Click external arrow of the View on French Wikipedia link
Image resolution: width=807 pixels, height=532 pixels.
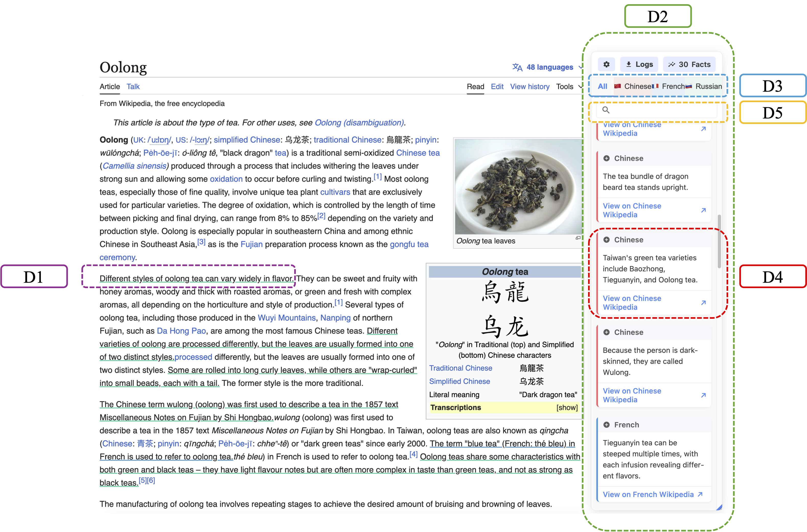click(x=700, y=494)
